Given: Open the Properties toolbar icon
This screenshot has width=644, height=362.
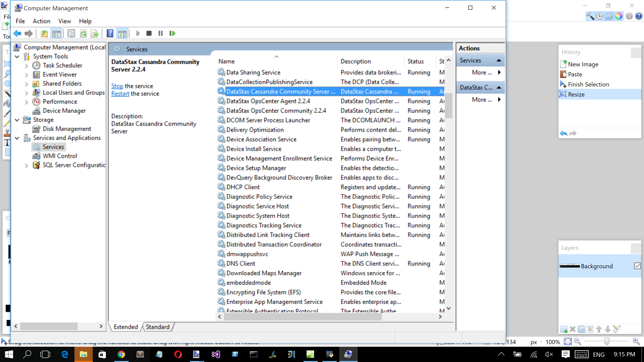Looking at the screenshot, I should 71,33.
